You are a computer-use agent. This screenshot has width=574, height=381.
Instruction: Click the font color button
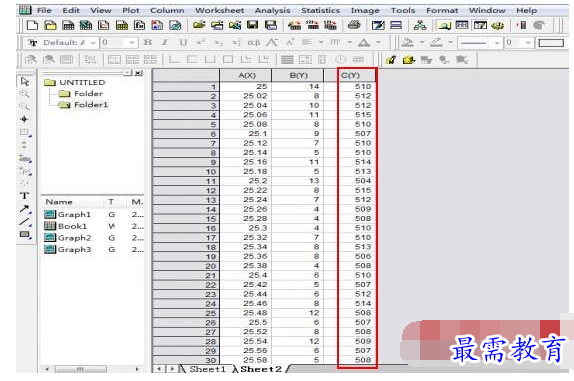364,43
